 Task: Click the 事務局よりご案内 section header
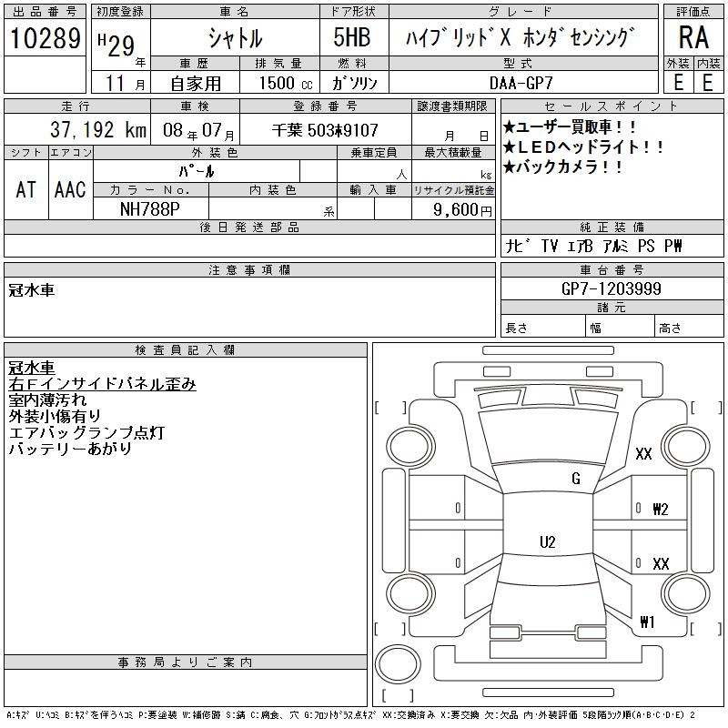click(x=186, y=662)
